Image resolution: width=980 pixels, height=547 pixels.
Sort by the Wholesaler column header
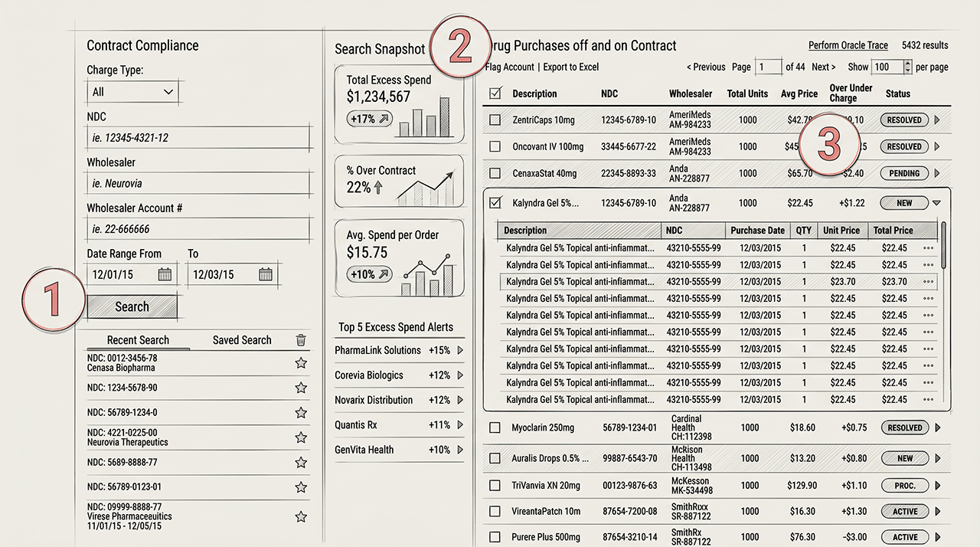click(x=691, y=93)
